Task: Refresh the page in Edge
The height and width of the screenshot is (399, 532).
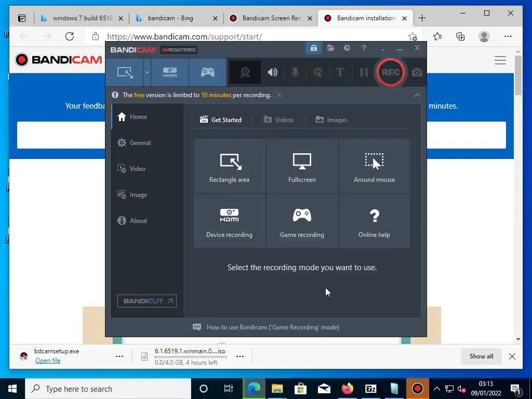Action: [x=70, y=36]
